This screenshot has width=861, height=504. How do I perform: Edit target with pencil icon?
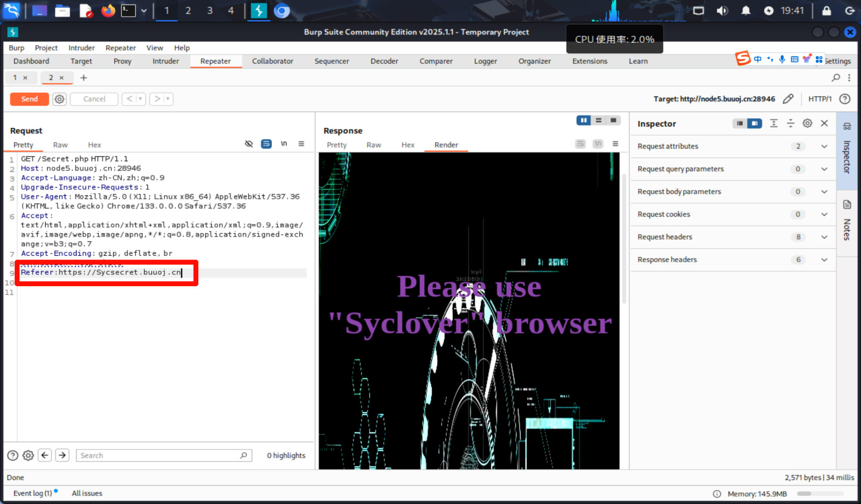pyautogui.click(x=788, y=99)
